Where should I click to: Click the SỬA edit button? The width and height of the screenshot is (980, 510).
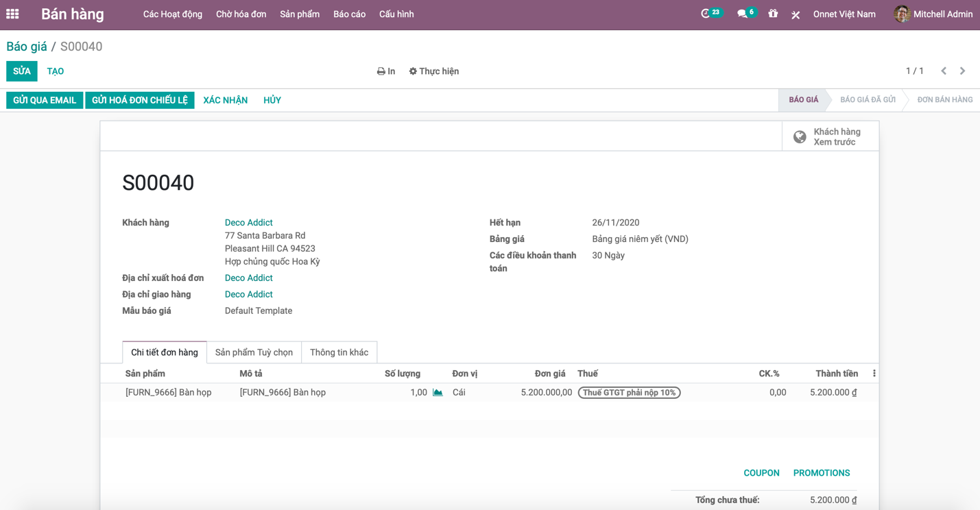tap(22, 71)
